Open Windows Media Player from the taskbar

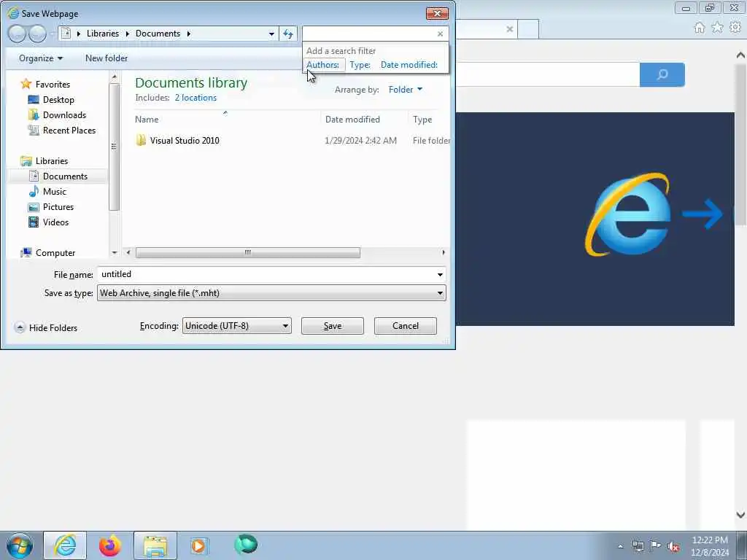pyautogui.click(x=199, y=545)
